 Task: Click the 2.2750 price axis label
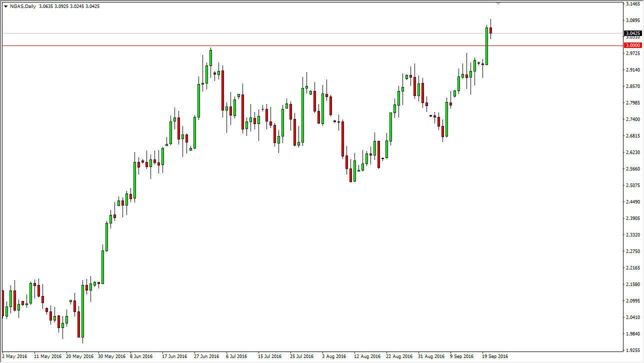(632, 251)
